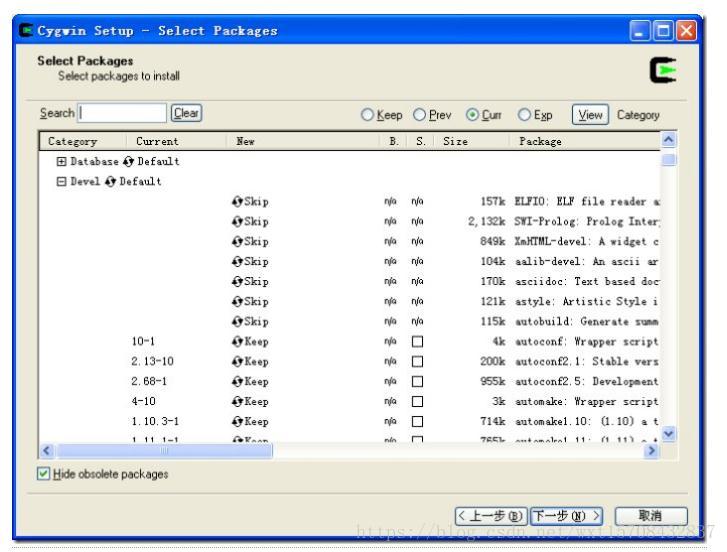Focus the Search input field
Image resolution: width=727 pixels, height=552 pixels.
pos(122,113)
